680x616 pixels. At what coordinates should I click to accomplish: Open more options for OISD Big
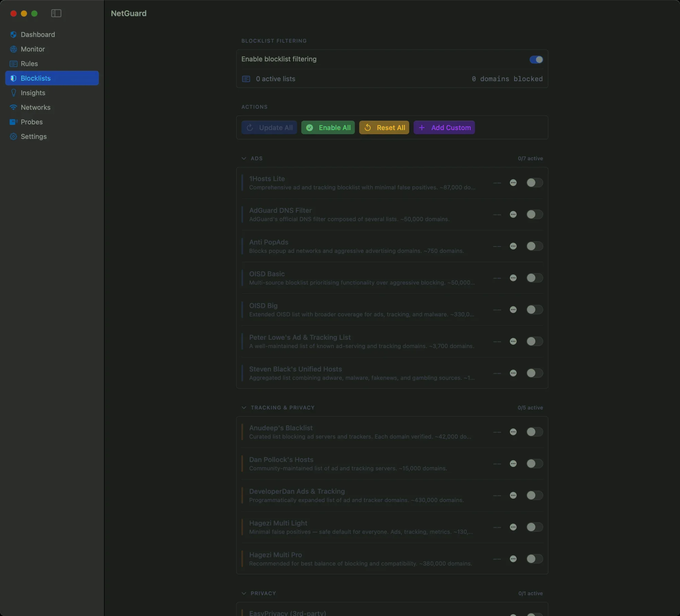click(513, 309)
